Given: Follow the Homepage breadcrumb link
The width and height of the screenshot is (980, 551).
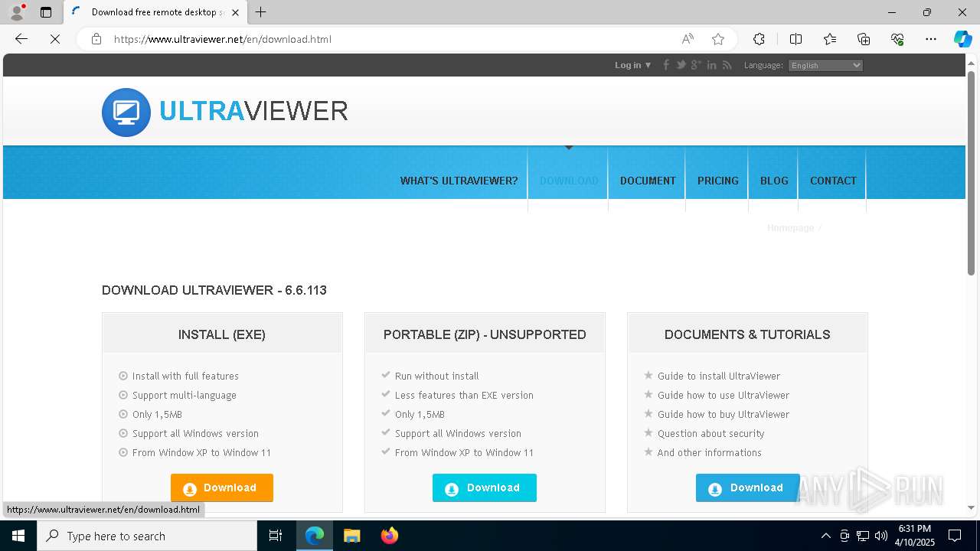Looking at the screenshot, I should click(791, 228).
